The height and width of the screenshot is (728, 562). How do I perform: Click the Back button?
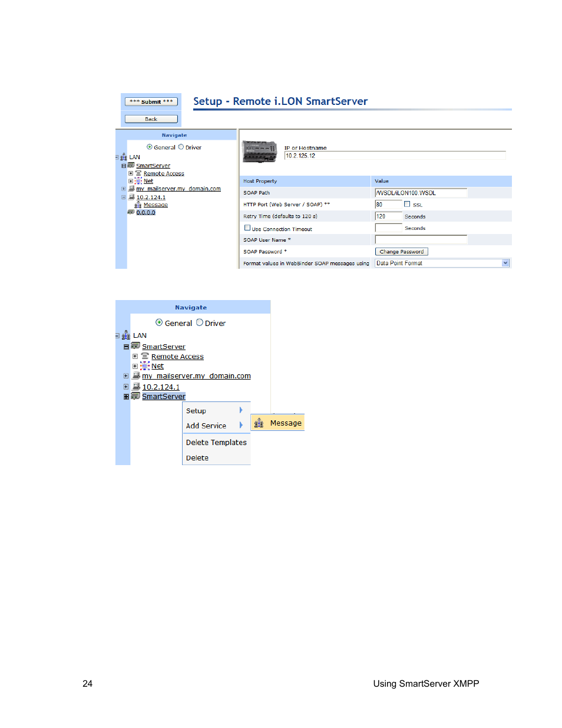tap(151, 119)
